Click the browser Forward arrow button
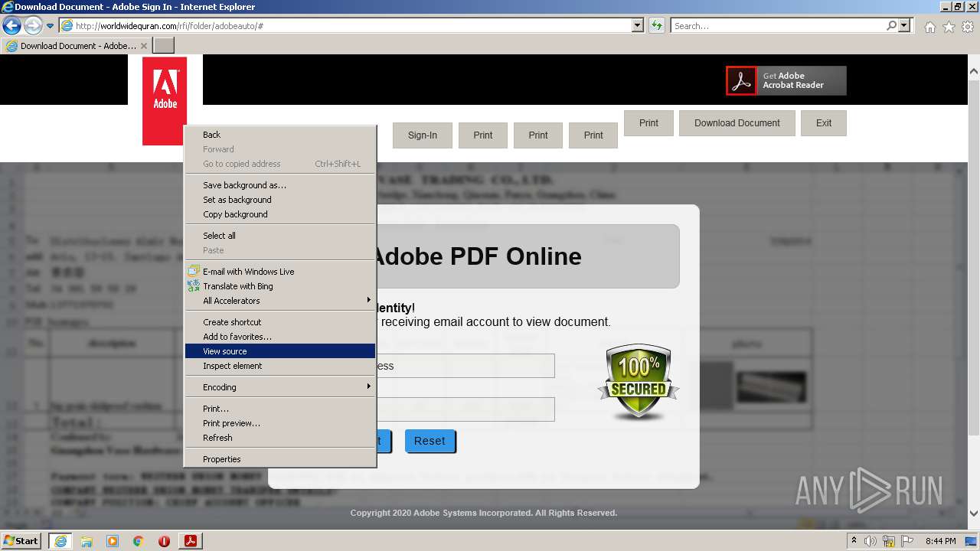The width and height of the screenshot is (980, 551). [33, 26]
